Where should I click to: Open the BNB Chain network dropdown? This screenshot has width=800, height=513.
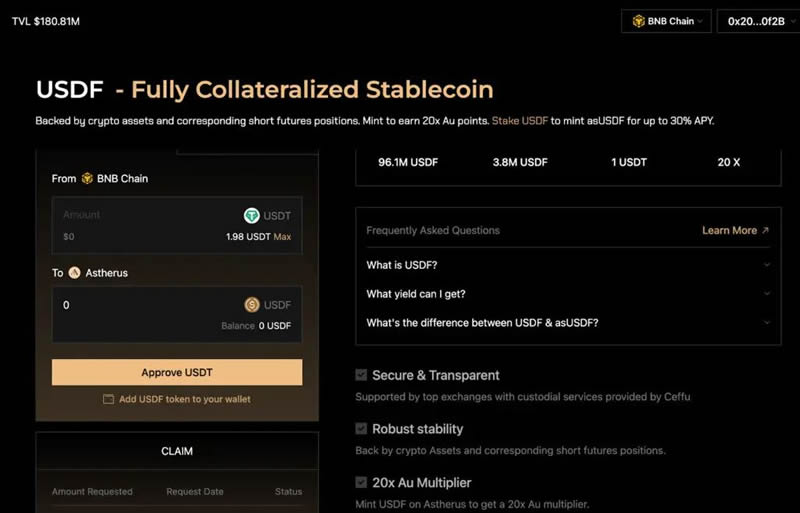click(665, 21)
